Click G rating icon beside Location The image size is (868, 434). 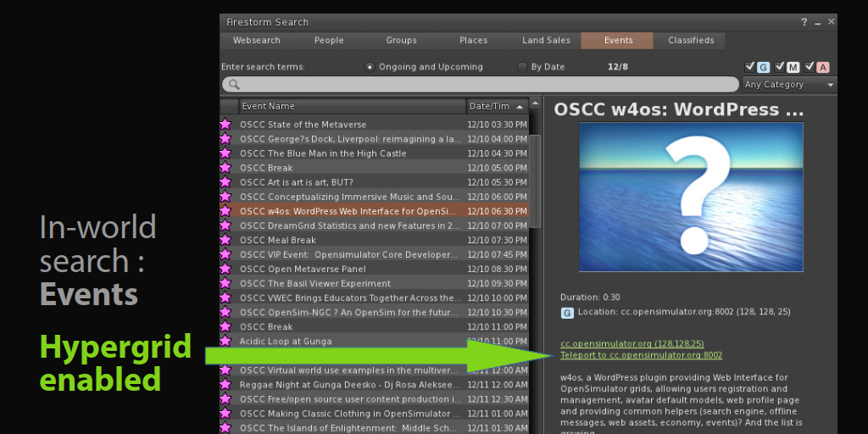(x=567, y=313)
